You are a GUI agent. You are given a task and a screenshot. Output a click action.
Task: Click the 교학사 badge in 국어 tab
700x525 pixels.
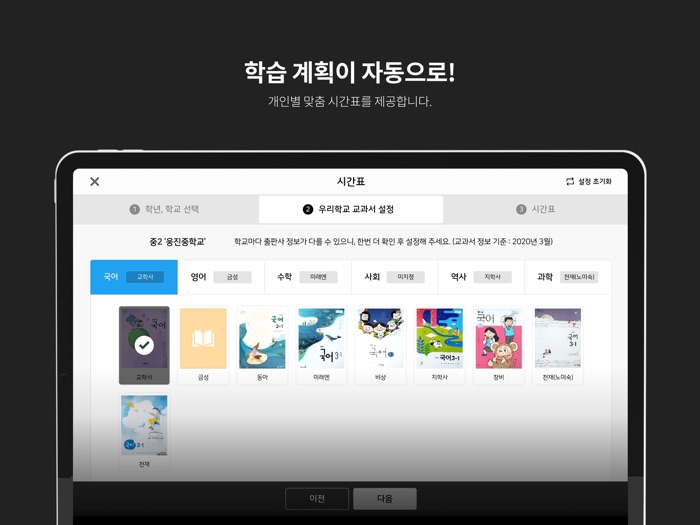(x=145, y=277)
